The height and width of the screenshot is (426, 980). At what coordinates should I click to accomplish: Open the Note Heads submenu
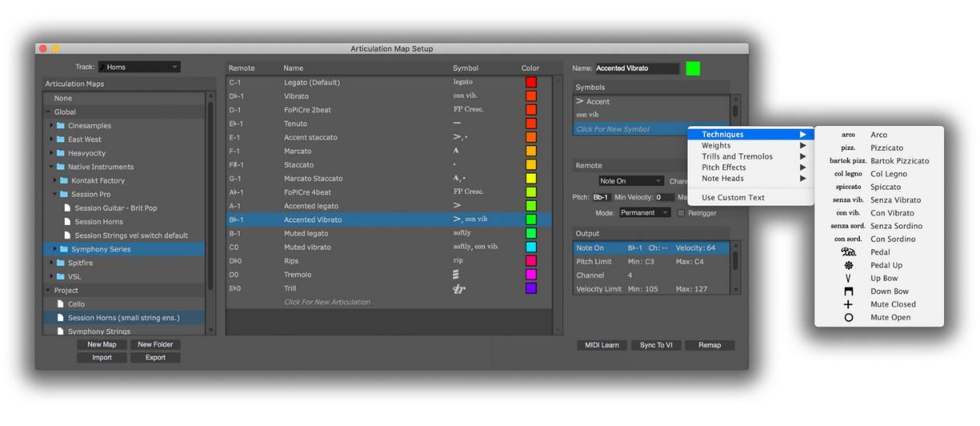click(x=750, y=178)
